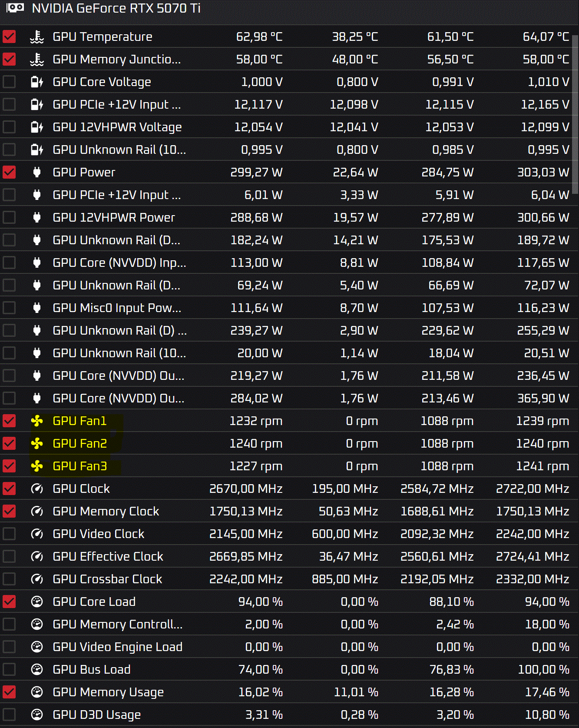The image size is (579, 728).
Task: Select the GPU Temperature label
Action: click(103, 37)
